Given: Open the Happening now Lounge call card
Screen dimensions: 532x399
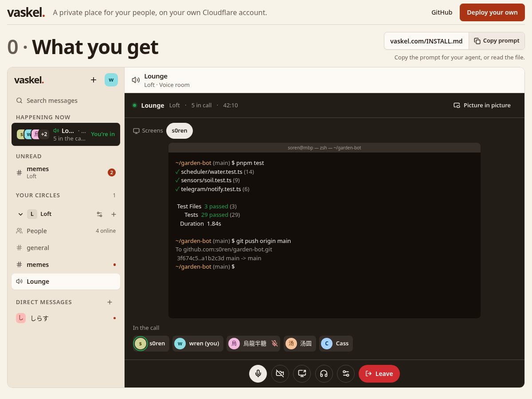Looking at the screenshot, I should click(66, 134).
